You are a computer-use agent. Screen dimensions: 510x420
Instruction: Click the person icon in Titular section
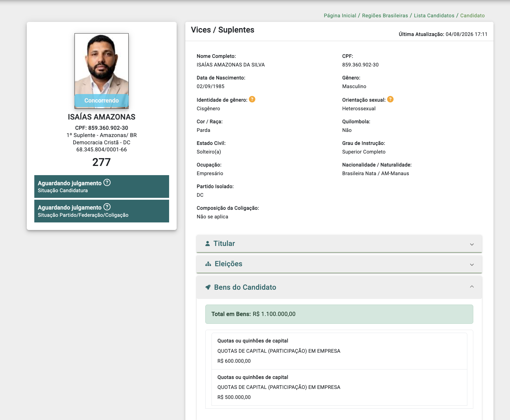point(207,244)
